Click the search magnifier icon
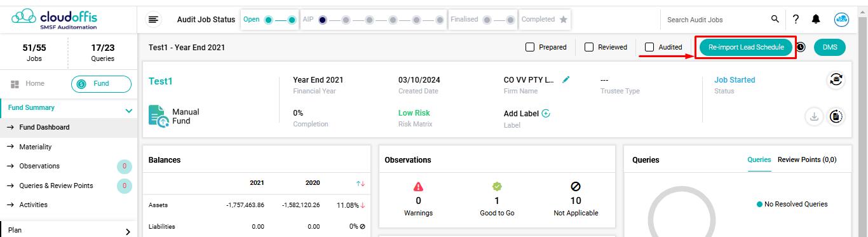Screen dimensions: 868x237 775,19
